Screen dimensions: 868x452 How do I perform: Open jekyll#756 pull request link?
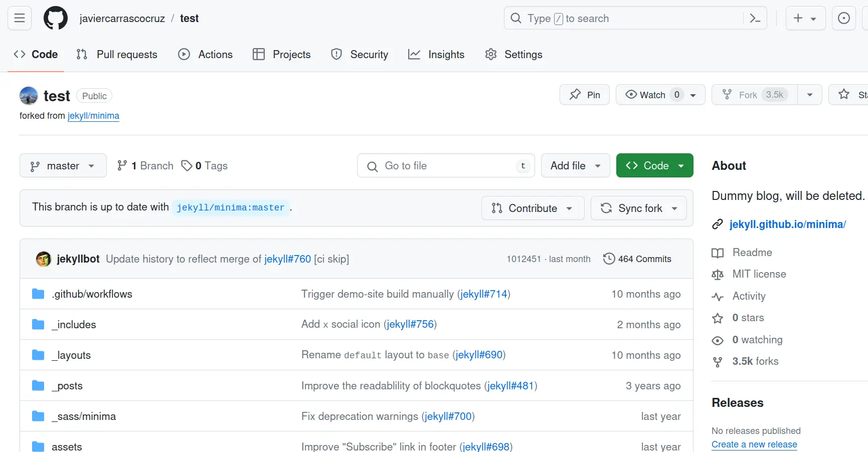coord(410,324)
